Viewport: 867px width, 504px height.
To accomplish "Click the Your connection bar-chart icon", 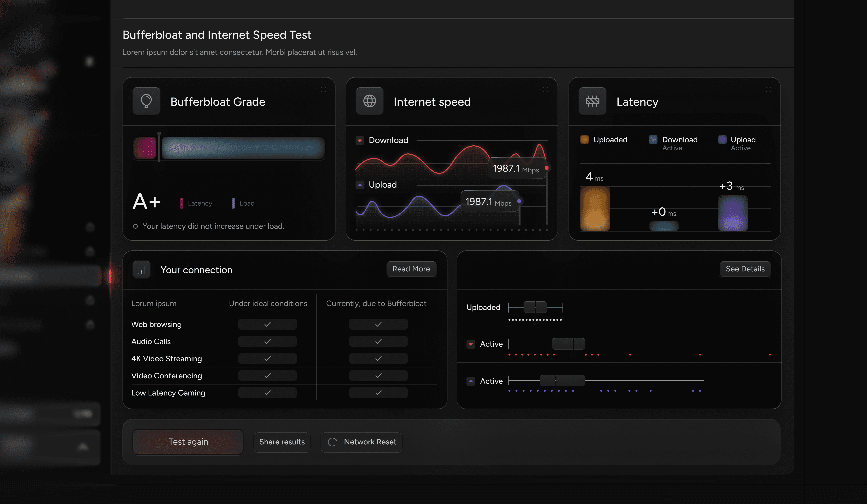I will pos(141,270).
